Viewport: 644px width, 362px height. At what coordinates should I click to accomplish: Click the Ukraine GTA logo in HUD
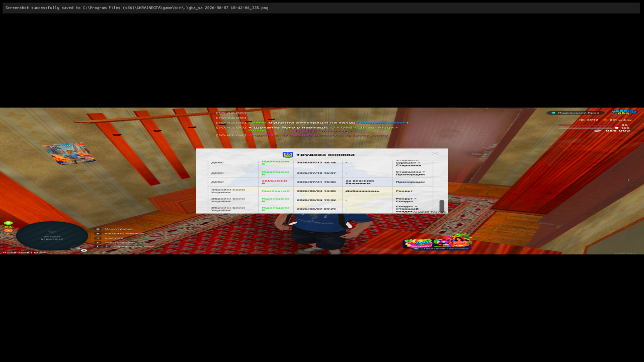pyautogui.click(x=624, y=112)
